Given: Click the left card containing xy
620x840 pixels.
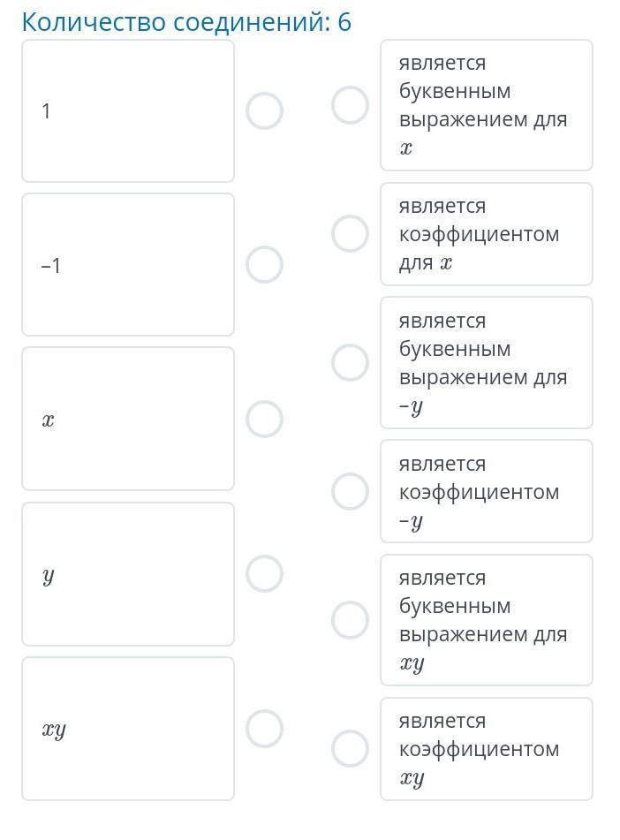Looking at the screenshot, I should (128, 729).
